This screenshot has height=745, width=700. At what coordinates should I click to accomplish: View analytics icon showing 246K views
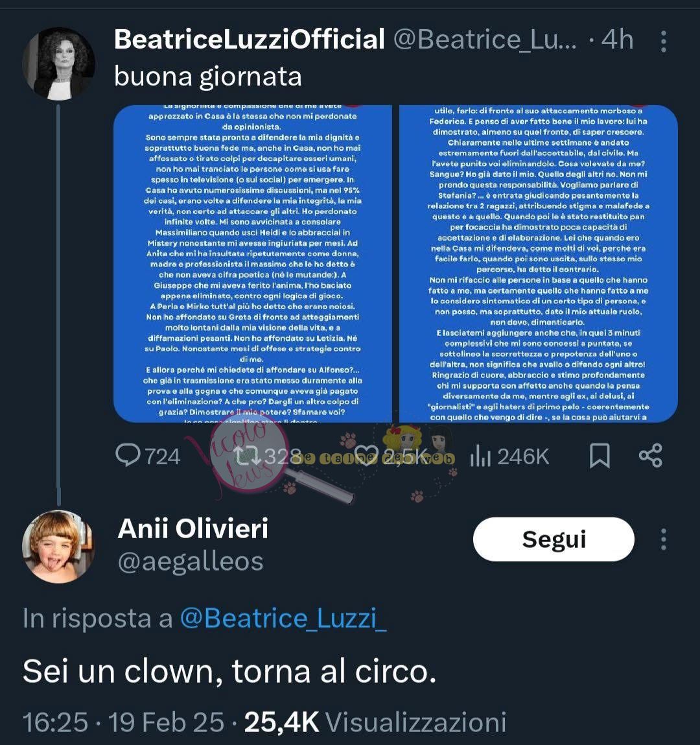click(480, 456)
